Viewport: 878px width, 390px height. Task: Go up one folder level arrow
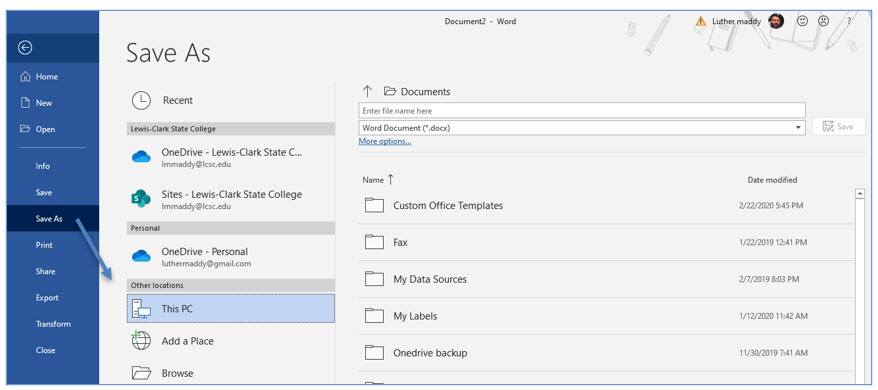367,91
